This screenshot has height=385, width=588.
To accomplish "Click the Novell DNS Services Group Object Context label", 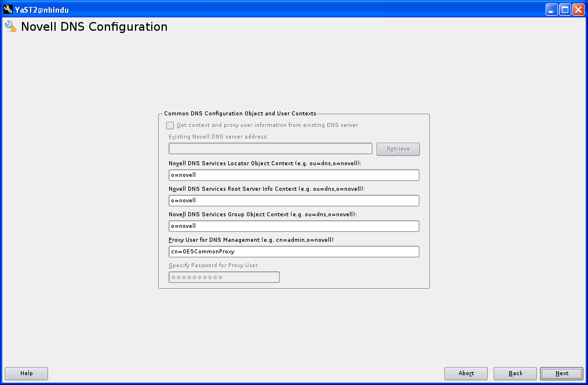I will (262, 215).
